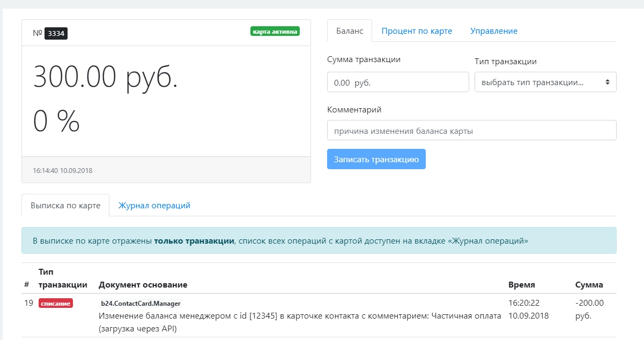Switch to the Процент по карте tab
This screenshot has height=340, width=644.
[416, 31]
